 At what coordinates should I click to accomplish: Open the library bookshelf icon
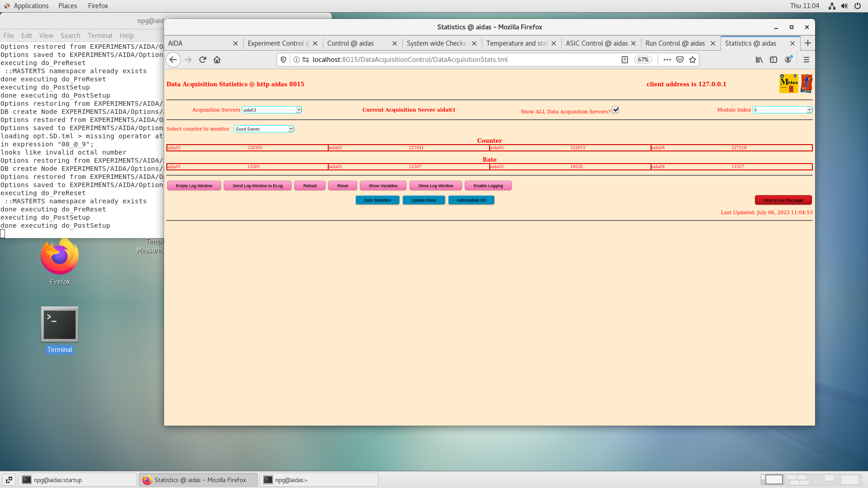point(759,60)
